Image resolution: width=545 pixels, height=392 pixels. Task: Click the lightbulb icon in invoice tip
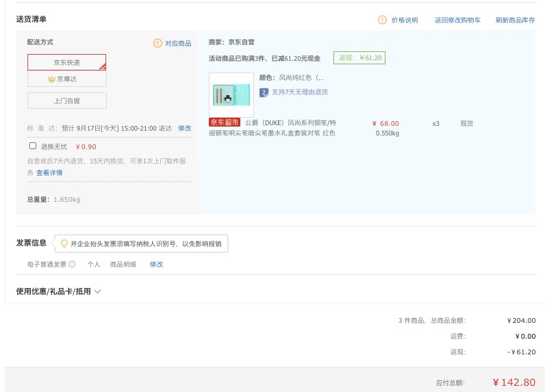click(64, 244)
